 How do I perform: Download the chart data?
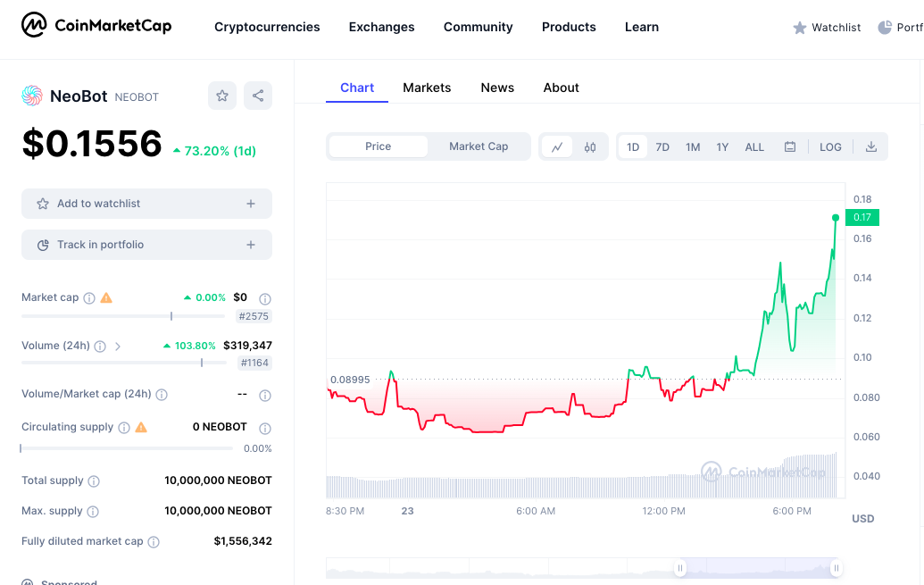point(871,146)
